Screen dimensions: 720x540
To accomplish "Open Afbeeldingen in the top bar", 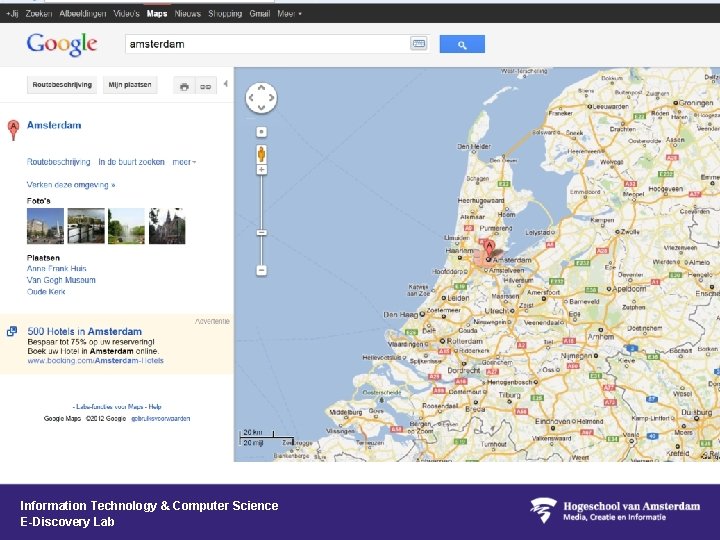I will click(x=83, y=14).
